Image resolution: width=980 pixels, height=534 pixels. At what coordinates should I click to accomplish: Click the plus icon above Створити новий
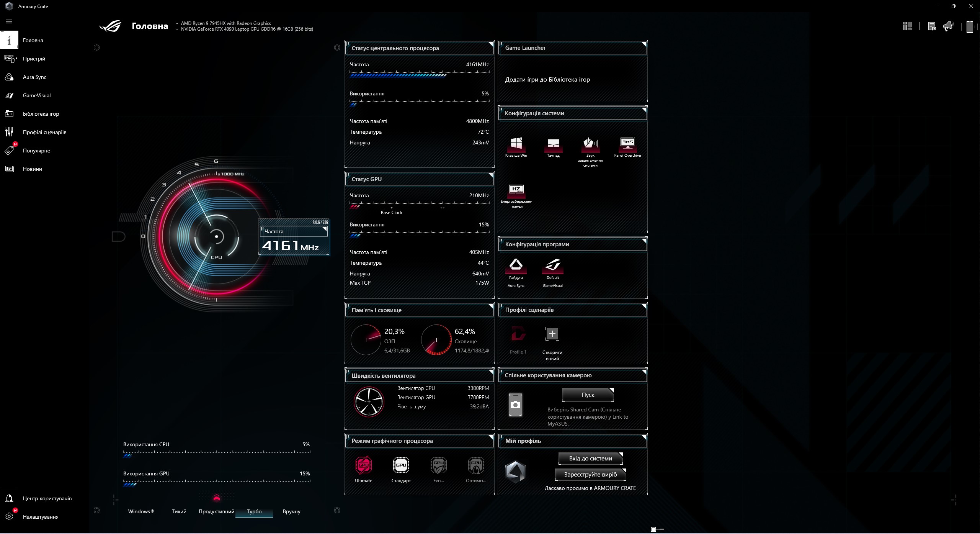pyautogui.click(x=552, y=334)
